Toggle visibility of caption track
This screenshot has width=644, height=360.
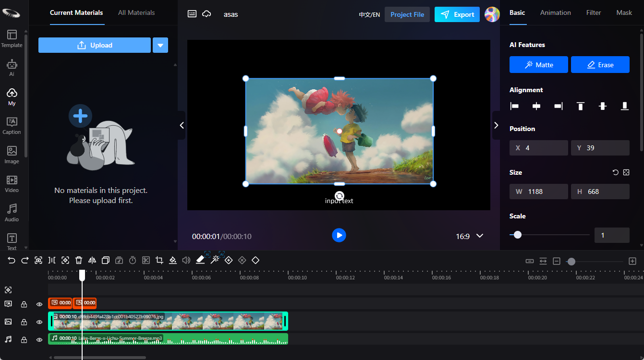[39, 304]
